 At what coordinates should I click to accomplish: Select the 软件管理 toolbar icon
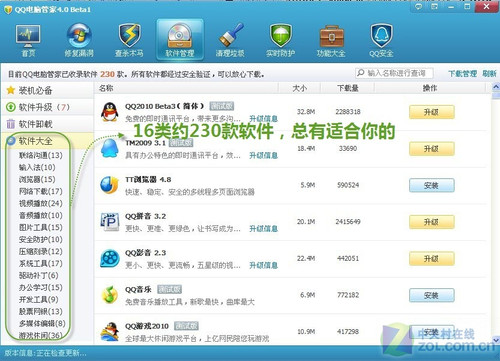coord(180,40)
